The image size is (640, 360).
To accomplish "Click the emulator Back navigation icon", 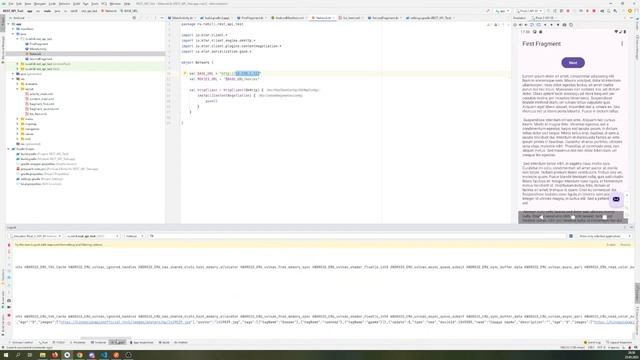I will (x=541, y=217).
